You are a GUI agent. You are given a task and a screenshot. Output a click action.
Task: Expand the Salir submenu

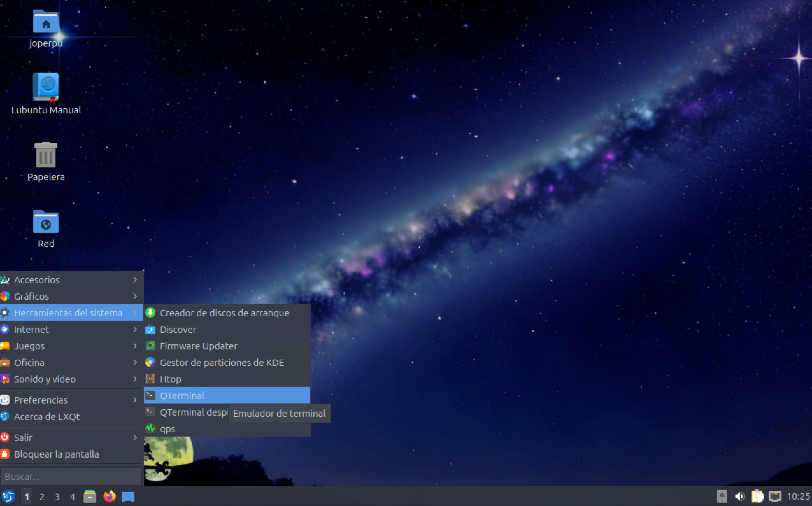click(x=72, y=437)
